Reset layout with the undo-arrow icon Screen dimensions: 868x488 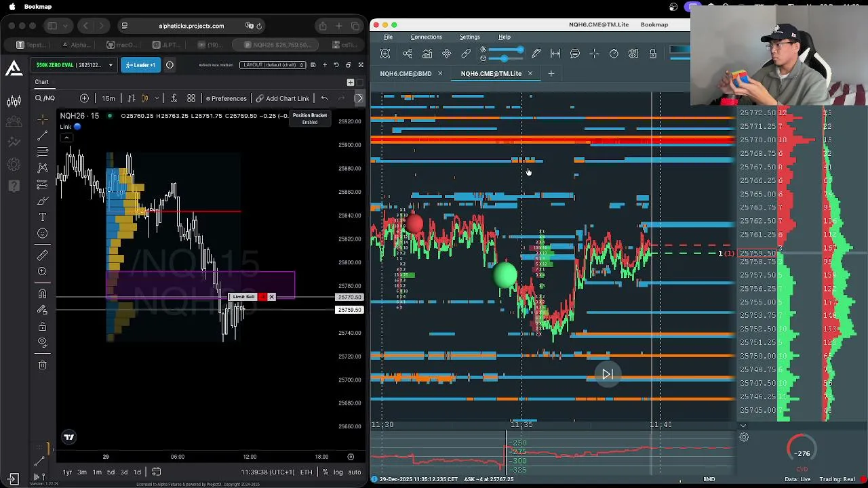(x=336, y=65)
